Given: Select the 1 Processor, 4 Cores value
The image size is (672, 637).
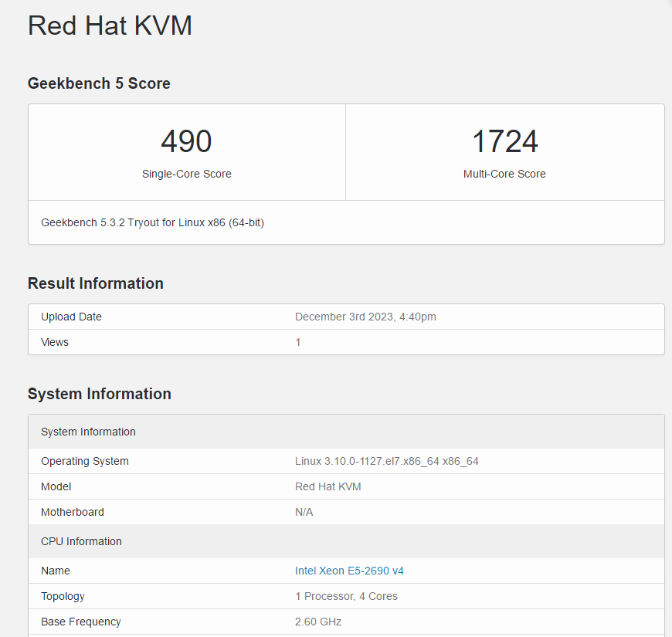Looking at the screenshot, I should [x=346, y=596].
